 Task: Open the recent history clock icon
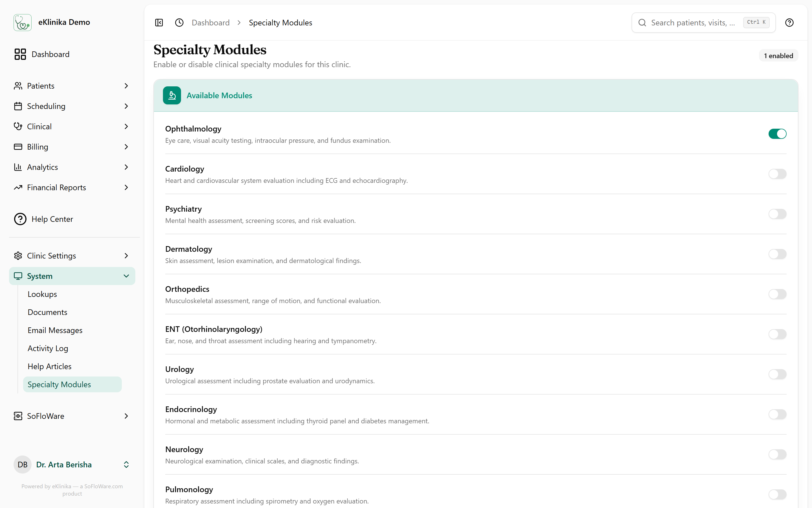179,23
